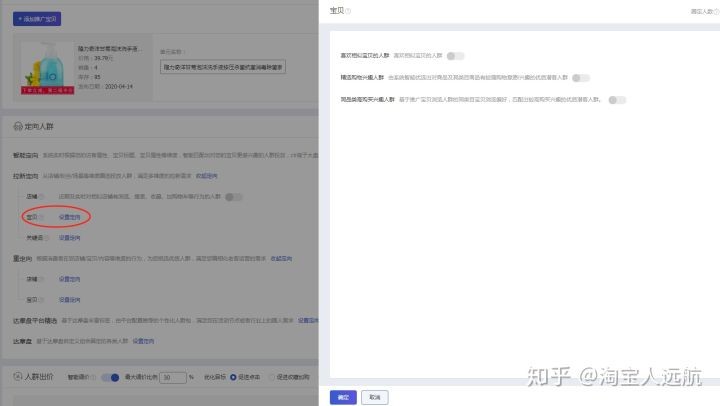Image resolution: width=720 pixels, height=406 pixels.
Task: Click the 最大调价比例 field showing 30
Action: pyautogui.click(x=173, y=378)
